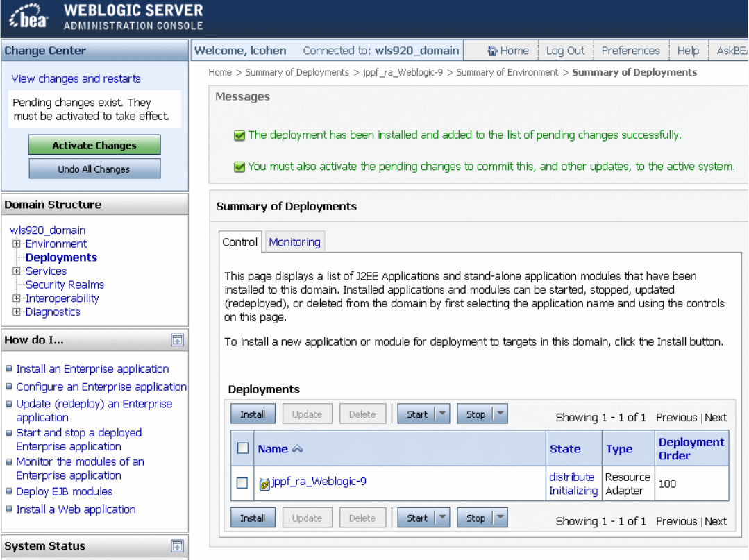Sort by the Type column header
This screenshot has height=560, width=749.
tap(619, 449)
